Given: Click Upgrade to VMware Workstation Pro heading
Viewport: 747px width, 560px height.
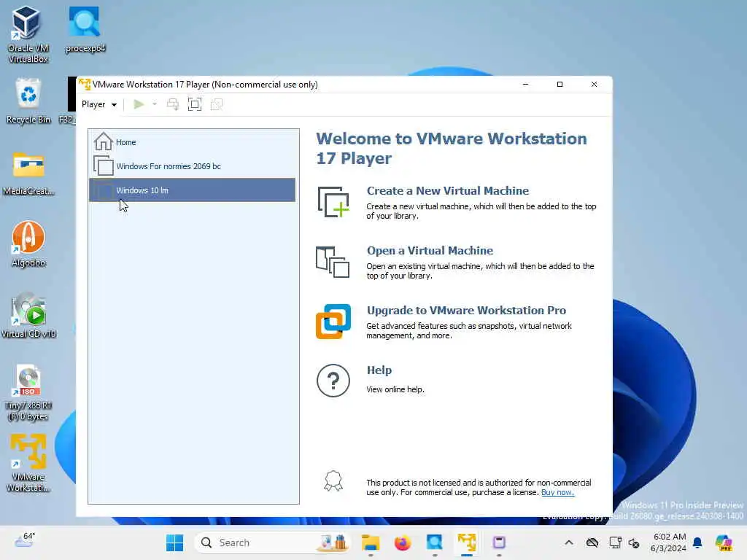Looking at the screenshot, I should click(x=466, y=310).
